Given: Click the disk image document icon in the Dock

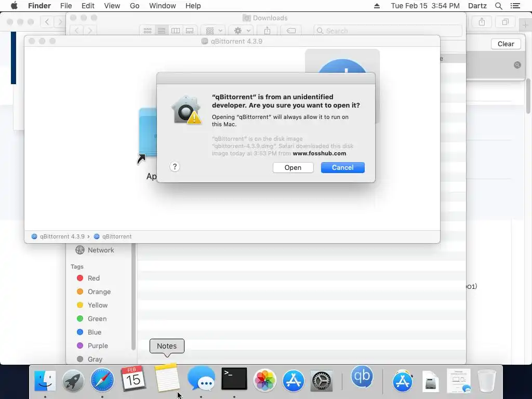Looking at the screenshot, I should click(x=431, y=381).
